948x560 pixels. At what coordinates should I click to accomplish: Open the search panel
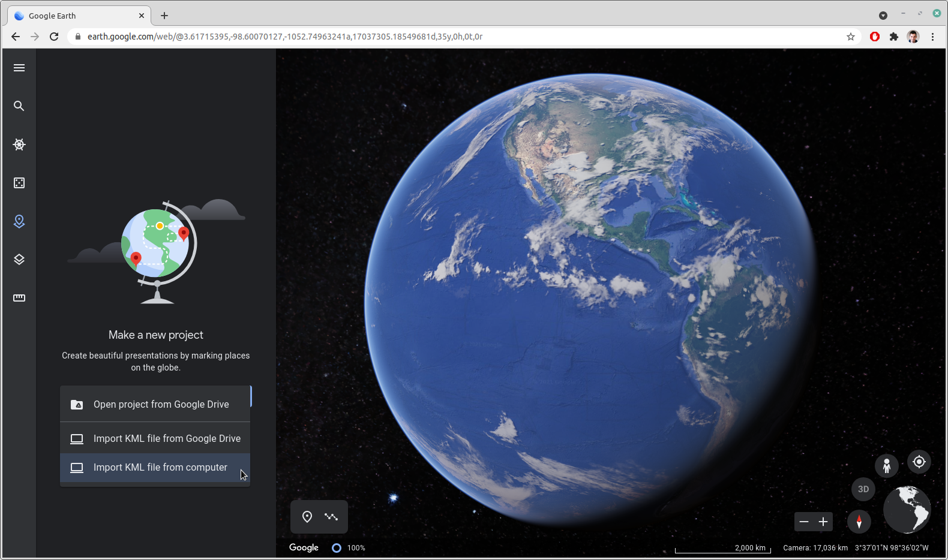point(19,106)
